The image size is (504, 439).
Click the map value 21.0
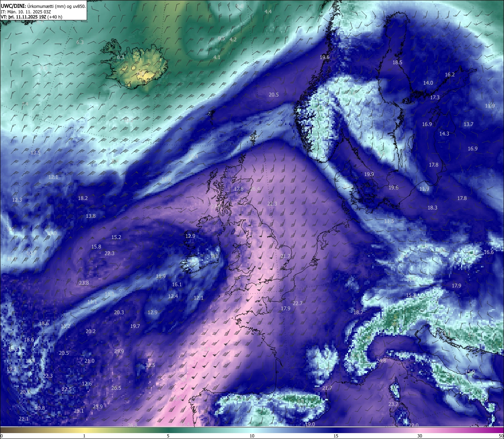(90, 361)
